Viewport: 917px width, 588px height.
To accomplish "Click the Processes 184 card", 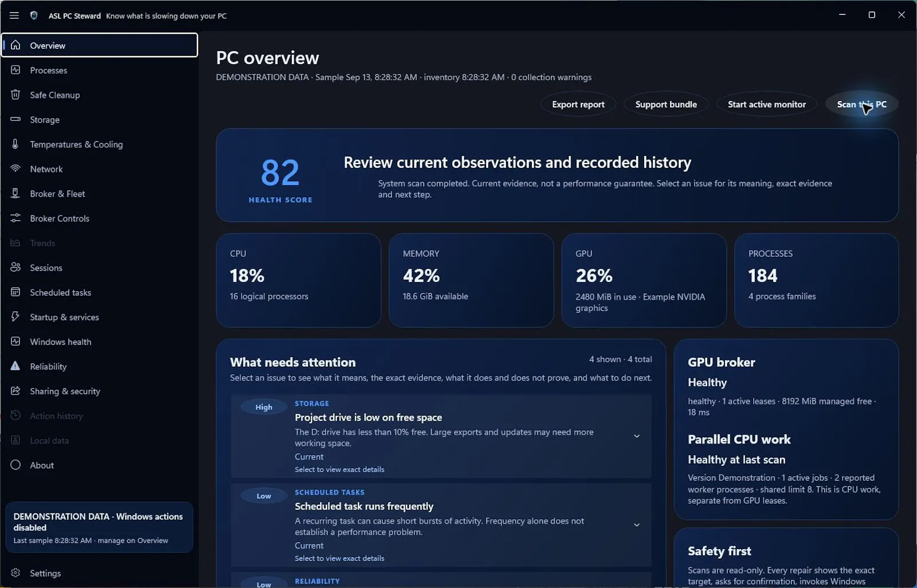I will click(816, 280).
